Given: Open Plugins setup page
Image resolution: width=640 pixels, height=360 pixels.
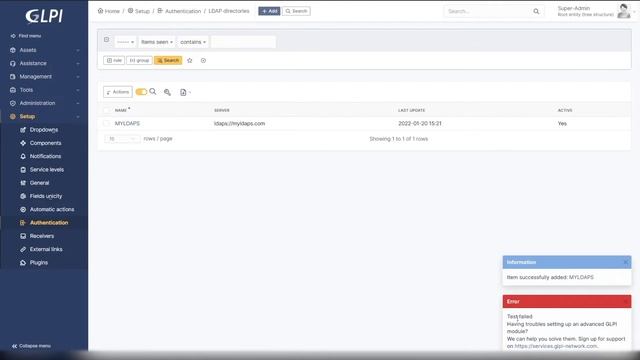Looking at the screenshot, I should tap(34, 262).
